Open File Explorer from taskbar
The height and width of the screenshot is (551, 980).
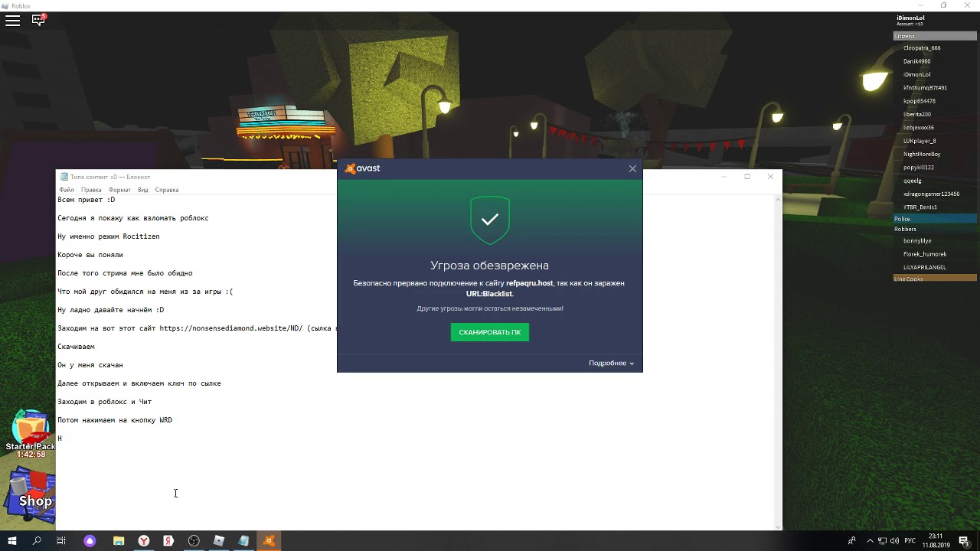pyautogui.click(x=119, y=541)
